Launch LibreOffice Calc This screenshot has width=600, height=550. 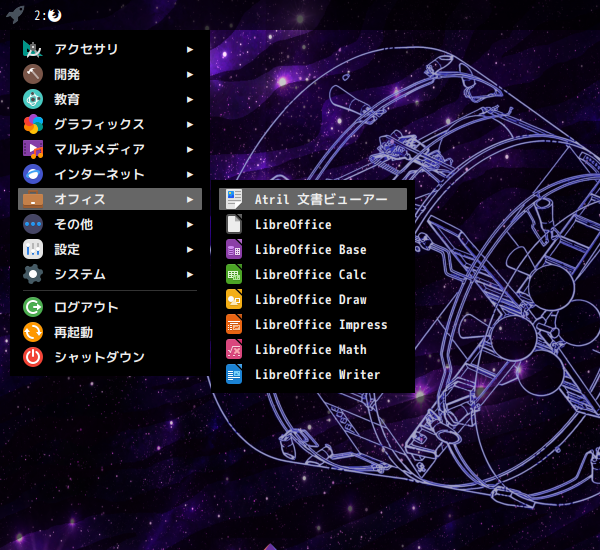coord(313,274)
